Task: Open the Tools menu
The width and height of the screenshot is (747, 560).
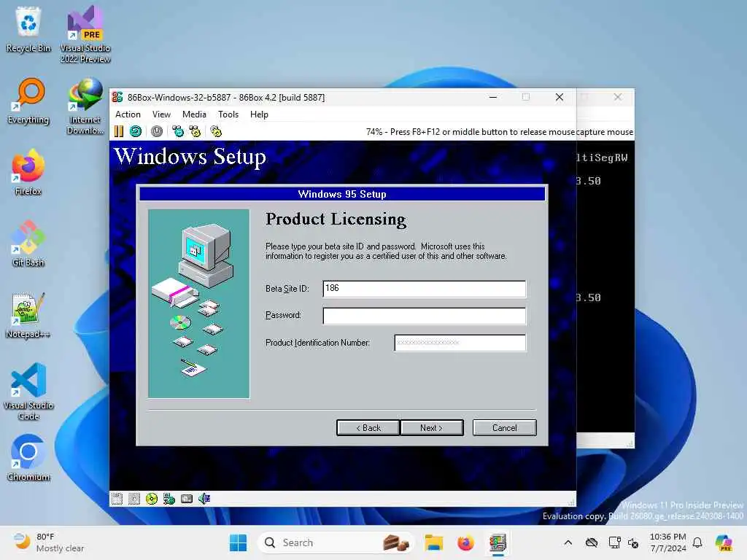Action: [x=228, y=114]
